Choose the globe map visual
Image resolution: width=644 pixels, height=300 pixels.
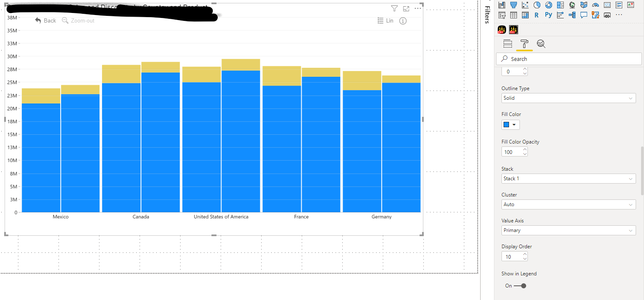572,5
